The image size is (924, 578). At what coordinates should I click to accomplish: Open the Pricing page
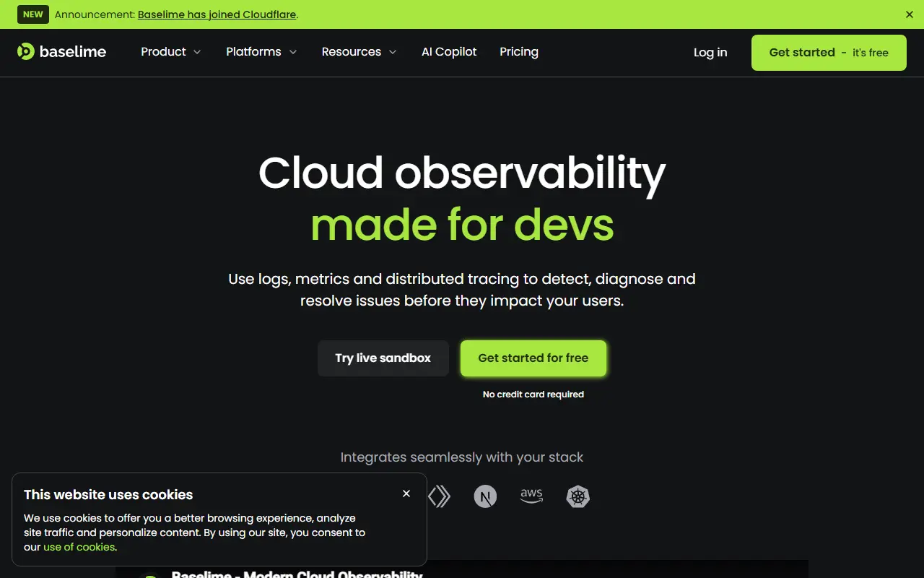click(x=519, y=52)
